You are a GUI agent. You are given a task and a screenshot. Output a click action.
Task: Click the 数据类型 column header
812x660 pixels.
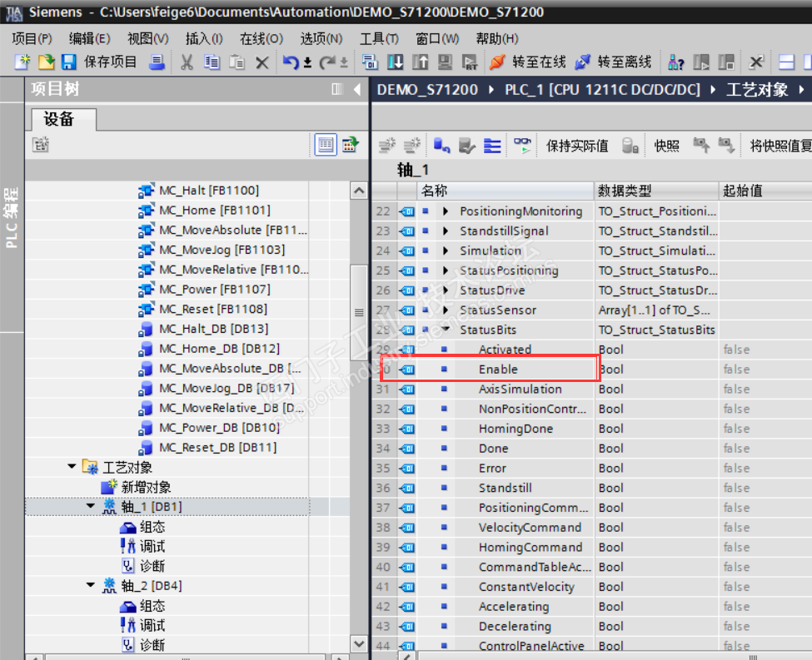[x=656, y=191]
